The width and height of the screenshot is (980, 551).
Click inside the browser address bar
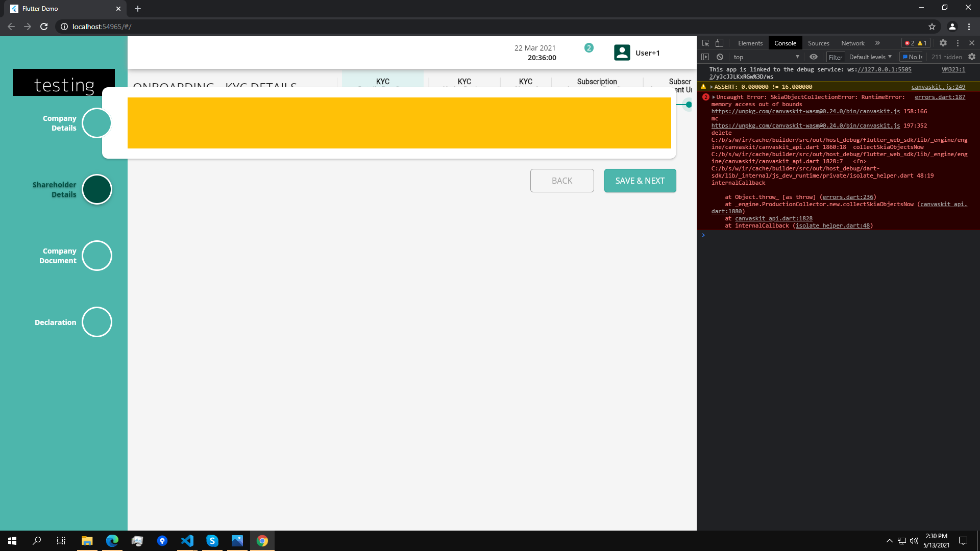204,27
